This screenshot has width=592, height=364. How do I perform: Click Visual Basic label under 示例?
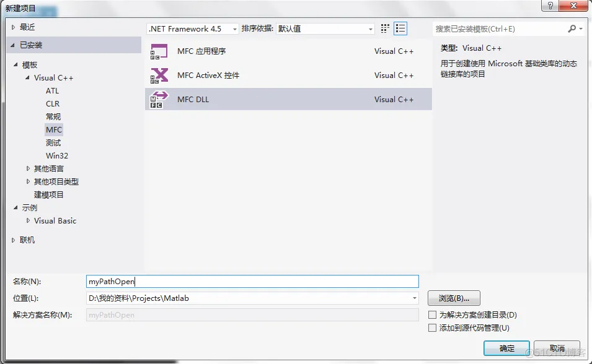[55, 220]
